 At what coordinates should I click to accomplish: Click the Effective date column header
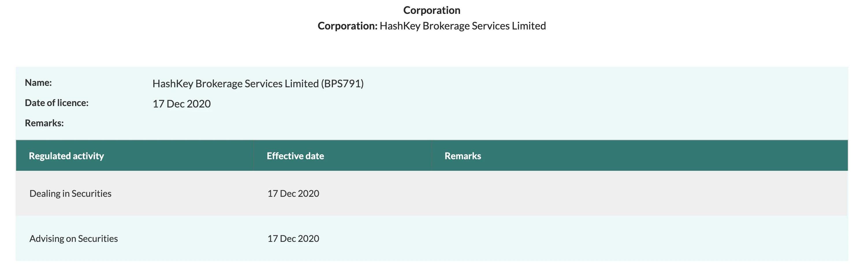tap(295, 156)
